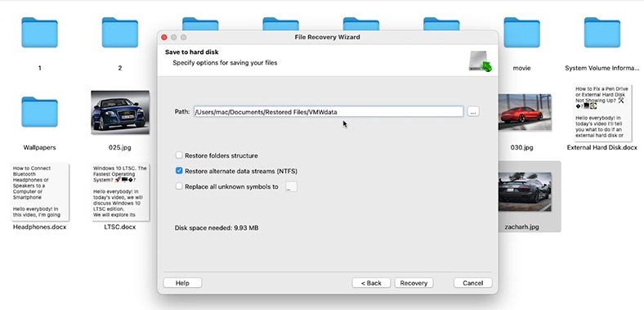This screenshot has width=644, height=310.
Task: Open the Wallpapers folder
Action: coord(39,112)
